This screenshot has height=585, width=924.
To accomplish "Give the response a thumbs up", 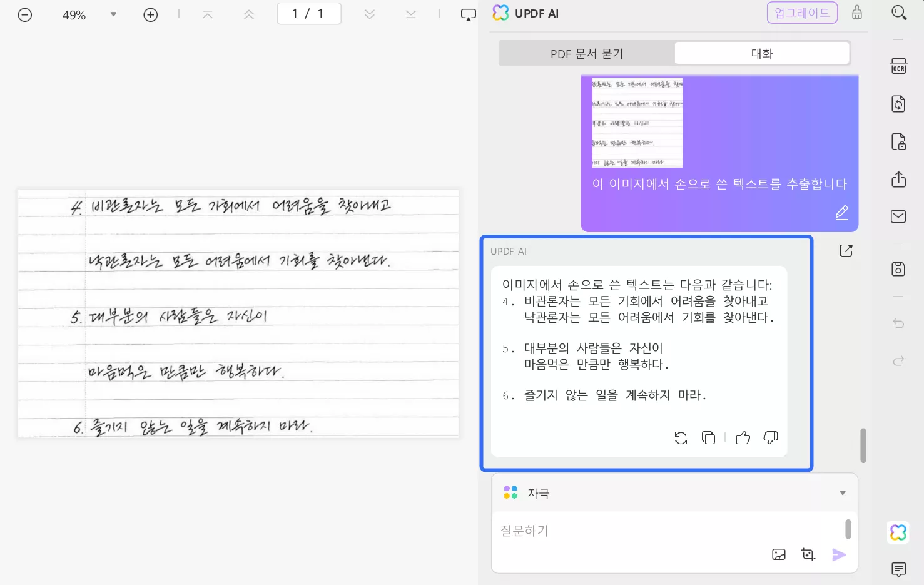I will tap(743, 438).
